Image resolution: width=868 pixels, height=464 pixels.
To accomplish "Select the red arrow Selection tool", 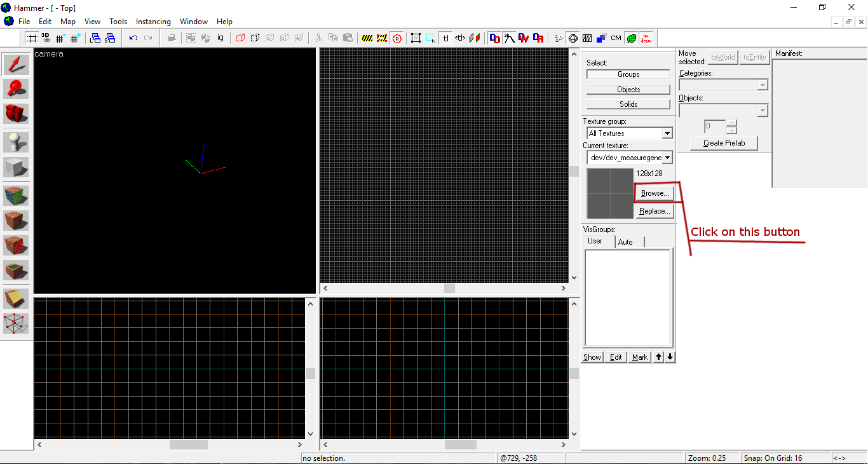I will [x=16, y=65].
